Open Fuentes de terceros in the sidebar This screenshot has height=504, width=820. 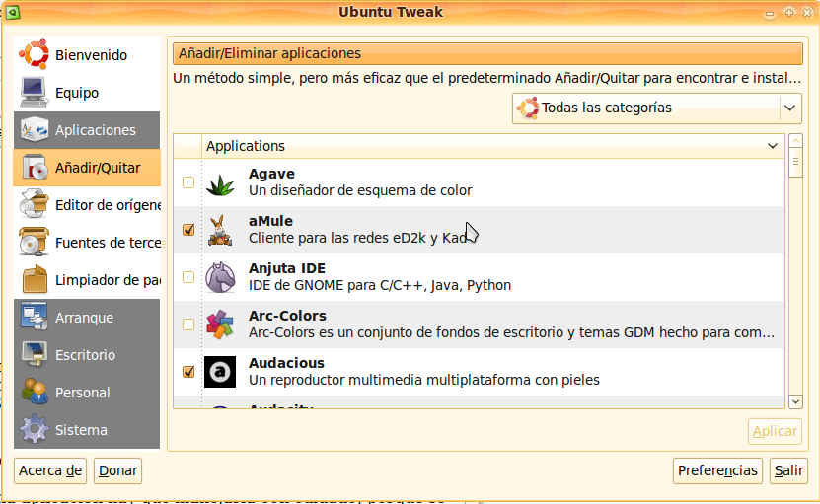click(x=87, y=243)
